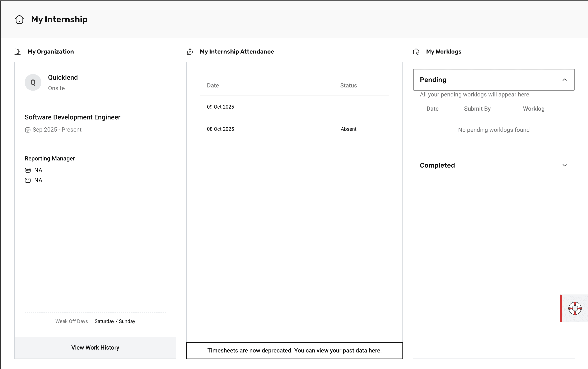
Task: Click the Status column header in attendance
Action: pos(348,86)
